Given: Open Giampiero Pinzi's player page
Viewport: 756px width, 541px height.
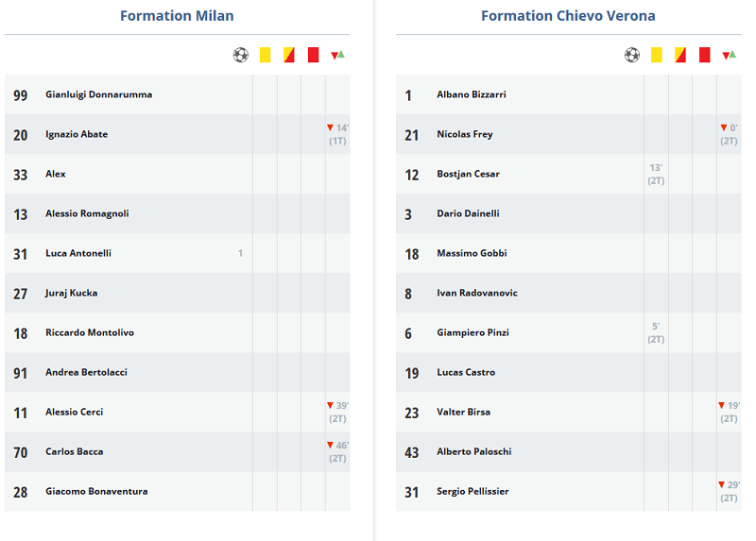Looking at the screenshot, I should pos(473,332).
